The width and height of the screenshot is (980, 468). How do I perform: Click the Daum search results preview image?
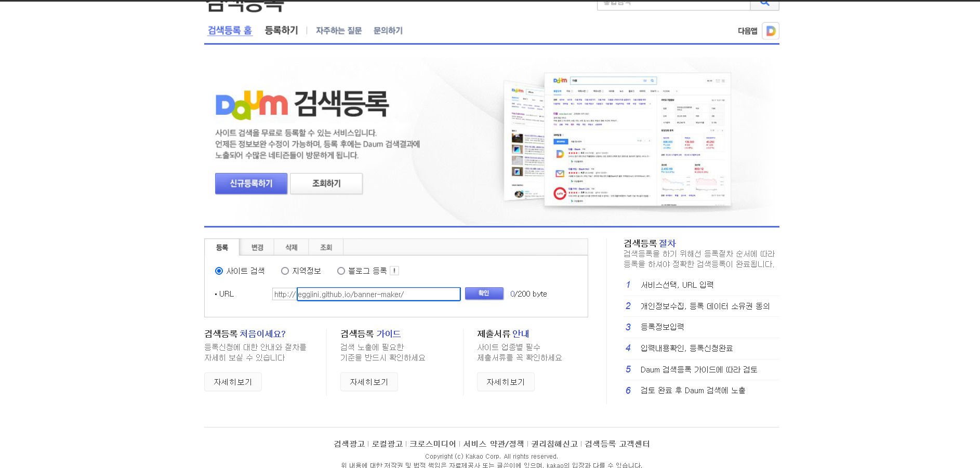pyautogui.click(x=617, y=139)
